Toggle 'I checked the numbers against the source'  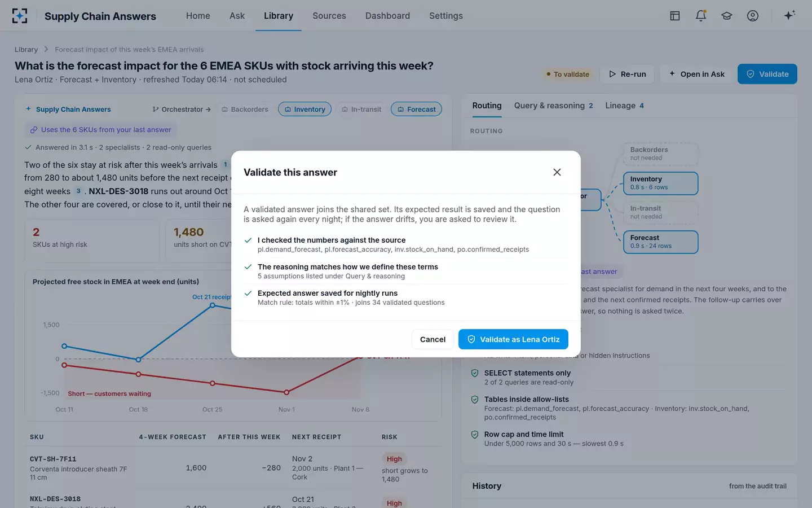405,244
